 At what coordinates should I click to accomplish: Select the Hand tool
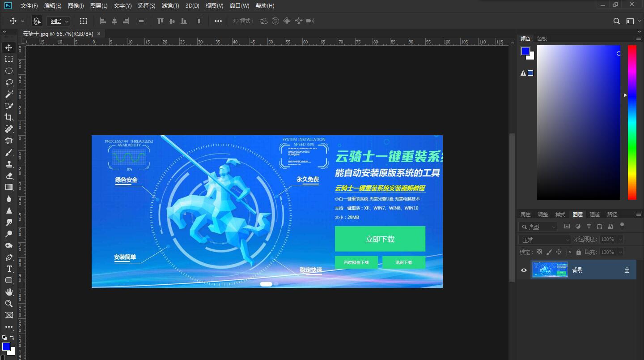9,292
